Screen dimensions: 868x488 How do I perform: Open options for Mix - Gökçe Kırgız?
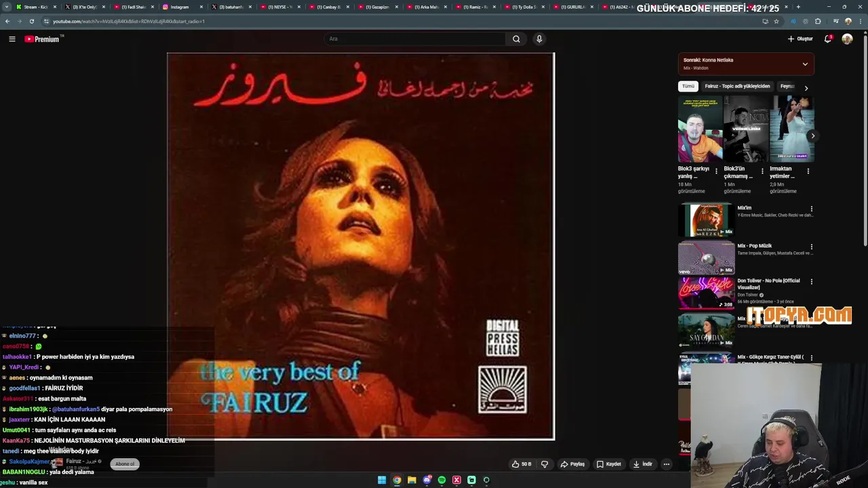pos(812,357)
